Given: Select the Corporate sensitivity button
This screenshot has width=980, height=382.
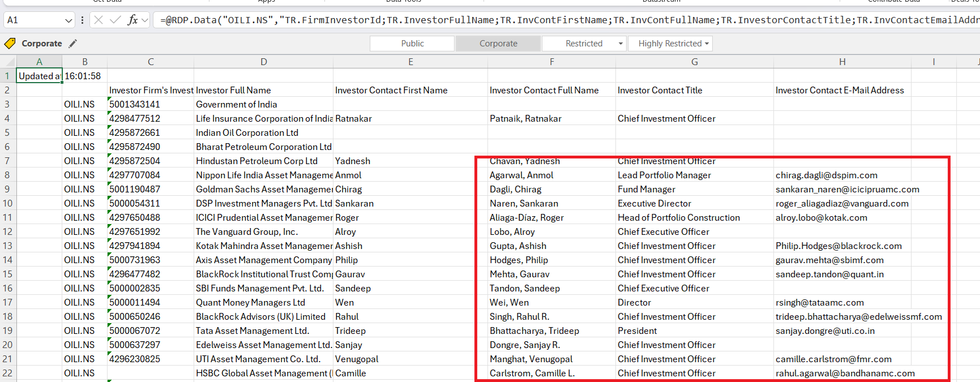Looking at the screenshot, I should click(498, 44).
